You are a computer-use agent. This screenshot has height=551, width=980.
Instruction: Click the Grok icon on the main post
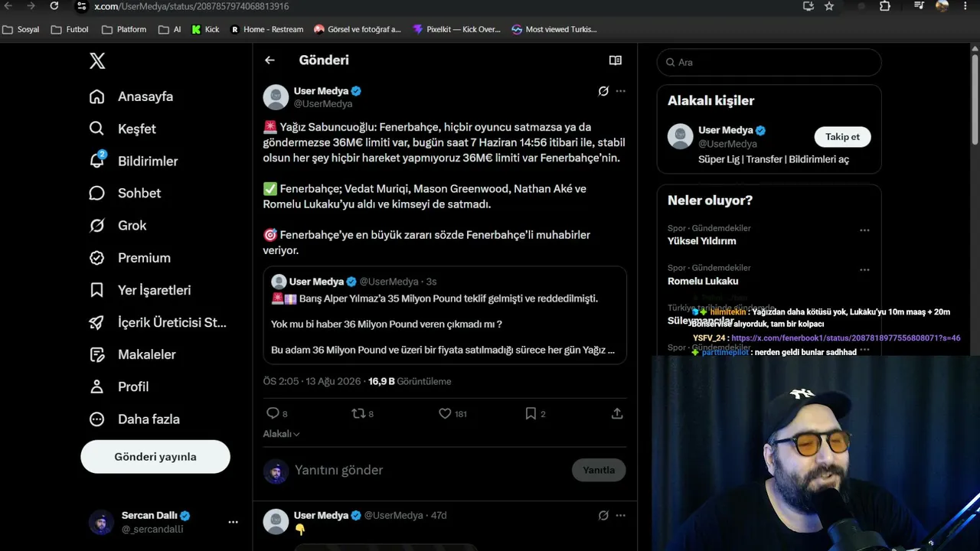coord(603,91)
